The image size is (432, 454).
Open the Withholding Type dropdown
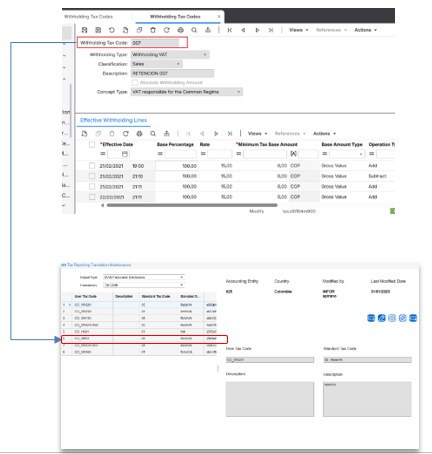pos(170,55)
